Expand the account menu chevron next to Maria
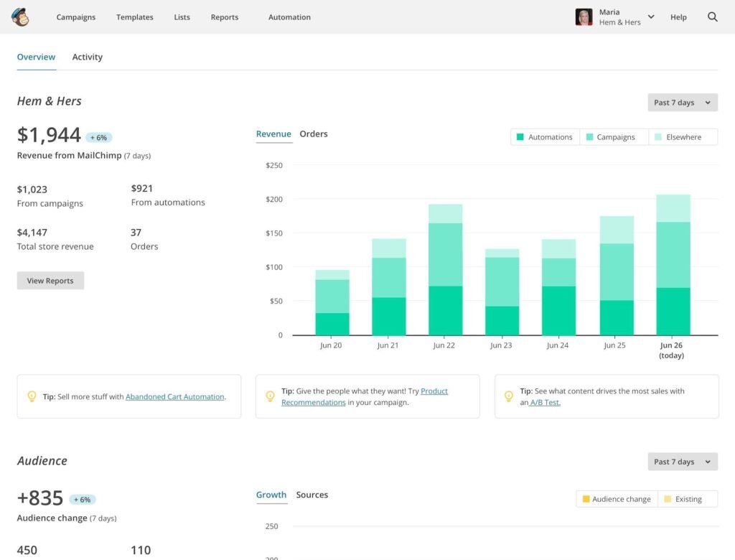The image size is (735, 560). point(650,17)
